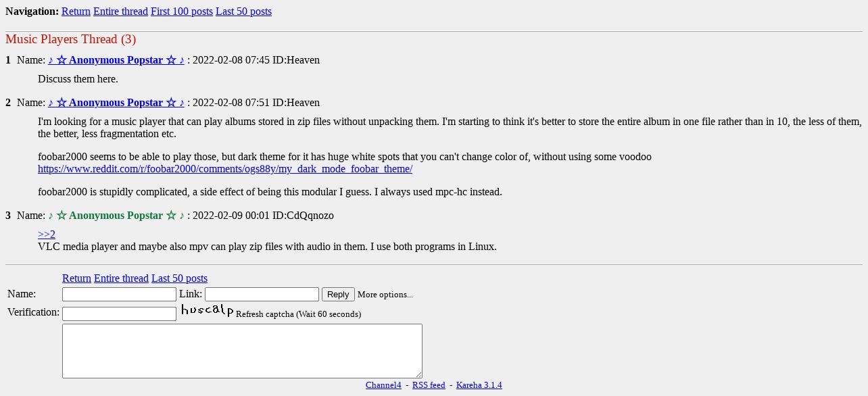Screen dimensions: 868x396
Task: Open Entire thread link beside Navigation label
Action: click(120, 11)
